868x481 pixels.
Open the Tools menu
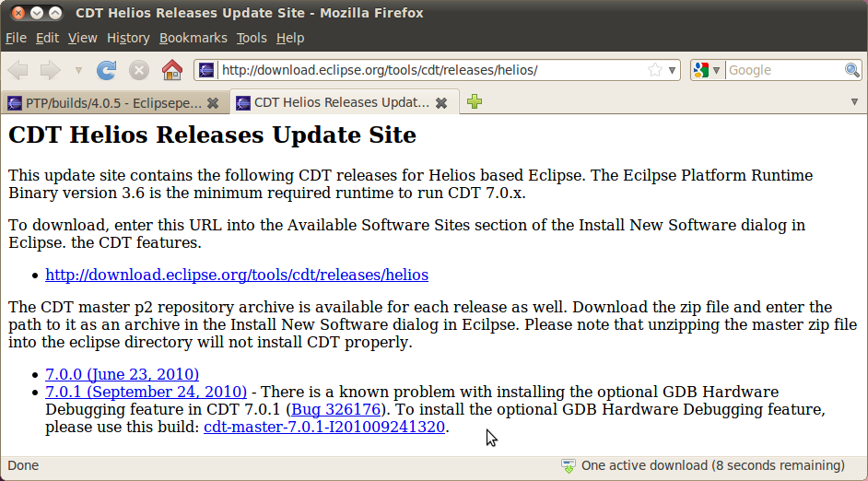point(252,38)
